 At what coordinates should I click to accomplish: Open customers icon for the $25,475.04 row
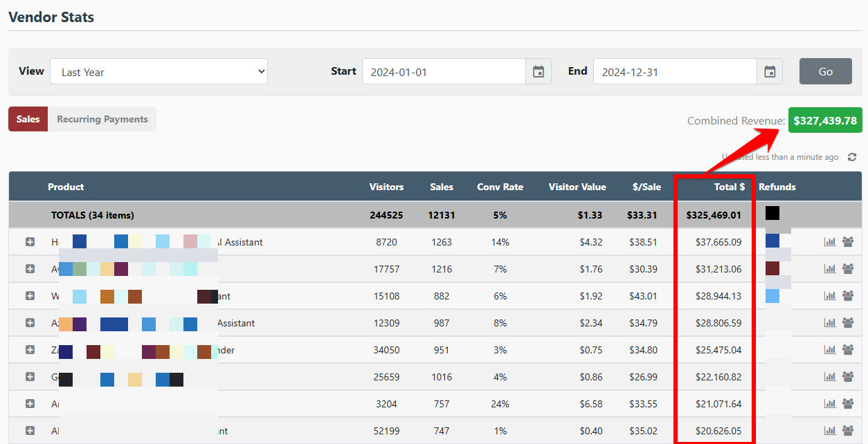click(848, 350)
